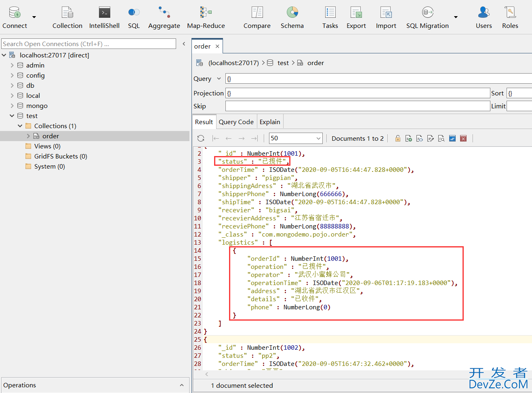Expand the local database
The height and width of the screenshot is (393, 532).
12,95
